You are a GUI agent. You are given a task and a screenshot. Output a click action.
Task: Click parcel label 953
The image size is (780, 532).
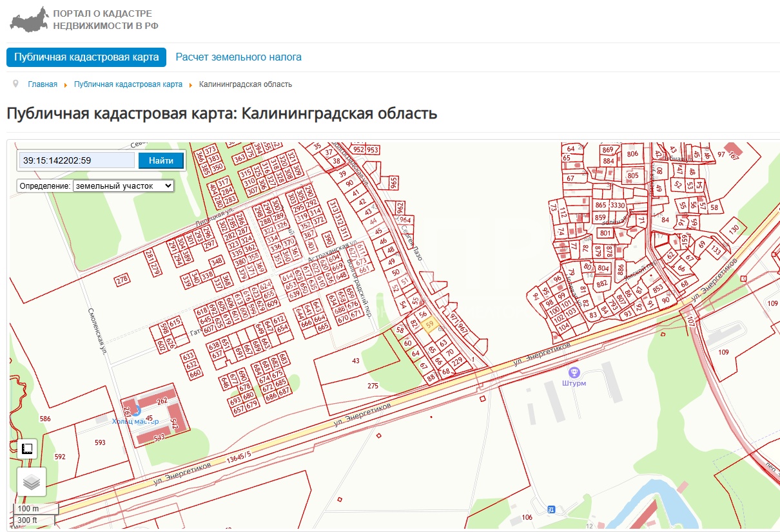pyautogui.click(x=373, y=149)
